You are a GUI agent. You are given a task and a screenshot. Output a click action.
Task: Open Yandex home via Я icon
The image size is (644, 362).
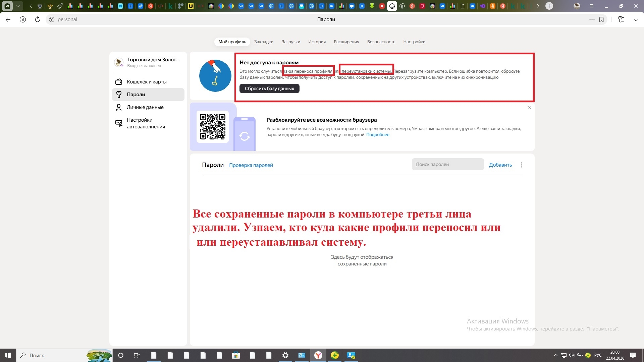23,19
